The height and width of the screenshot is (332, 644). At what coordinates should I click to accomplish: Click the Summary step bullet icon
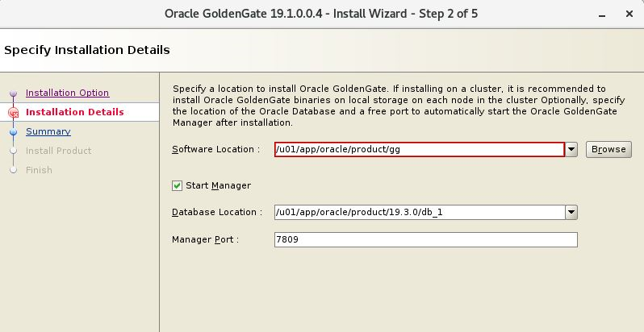(14, 131)
